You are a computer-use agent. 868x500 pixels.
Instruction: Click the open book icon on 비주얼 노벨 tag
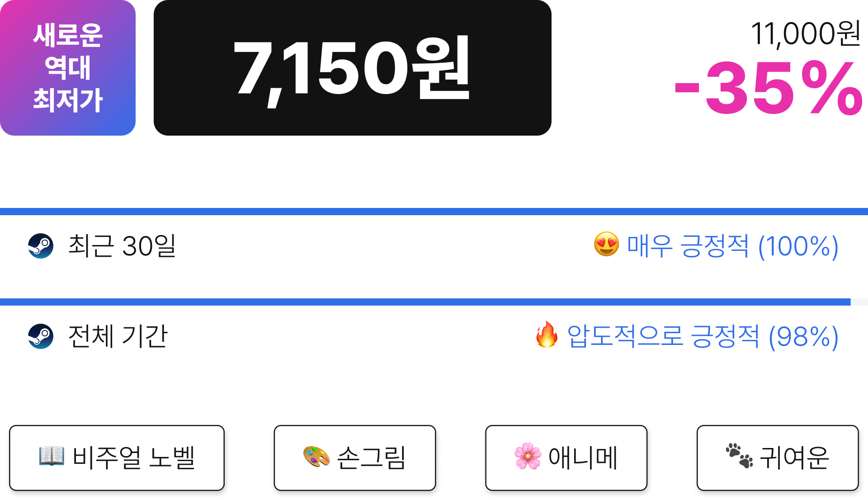click(52, 456)
